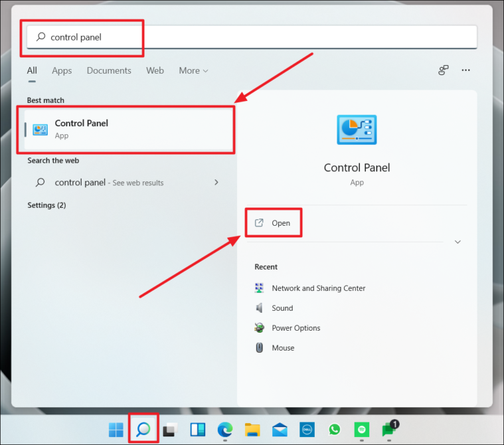Click the Control Panel title in preview pane
The image size is (504, 445).
[357, 167]
